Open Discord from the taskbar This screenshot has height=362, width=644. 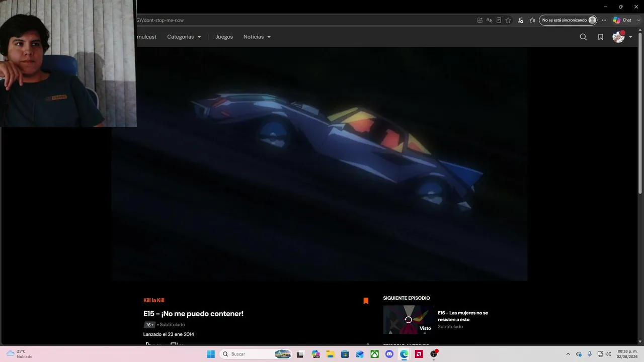point(389,354)
